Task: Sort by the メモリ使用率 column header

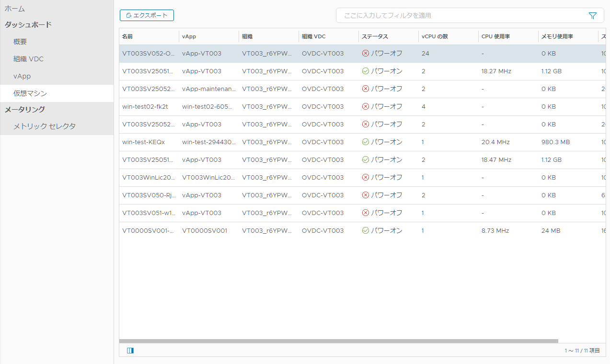Action: 557,36
